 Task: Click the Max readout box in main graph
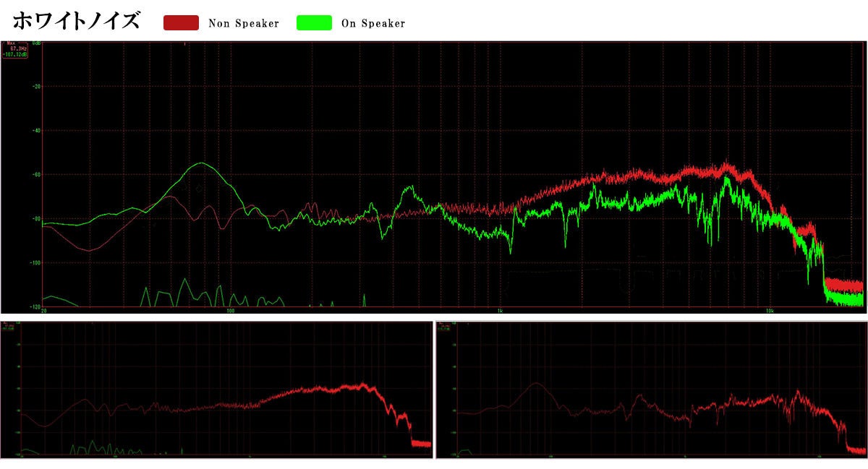[15, 50]
